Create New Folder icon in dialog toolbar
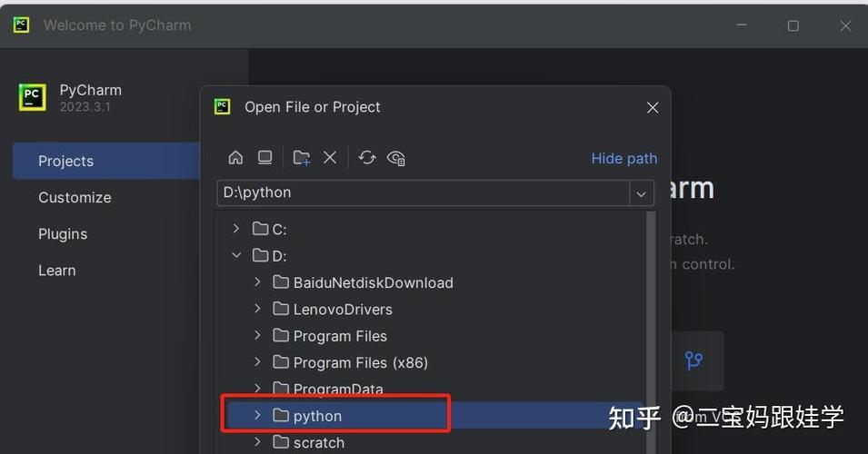Screen dimensions: 868x454 pyautogui.click(x=301, y=158)
